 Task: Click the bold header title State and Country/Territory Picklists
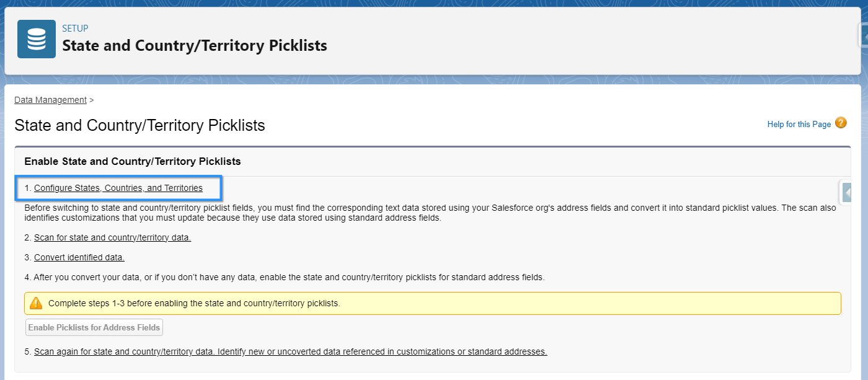195,46
